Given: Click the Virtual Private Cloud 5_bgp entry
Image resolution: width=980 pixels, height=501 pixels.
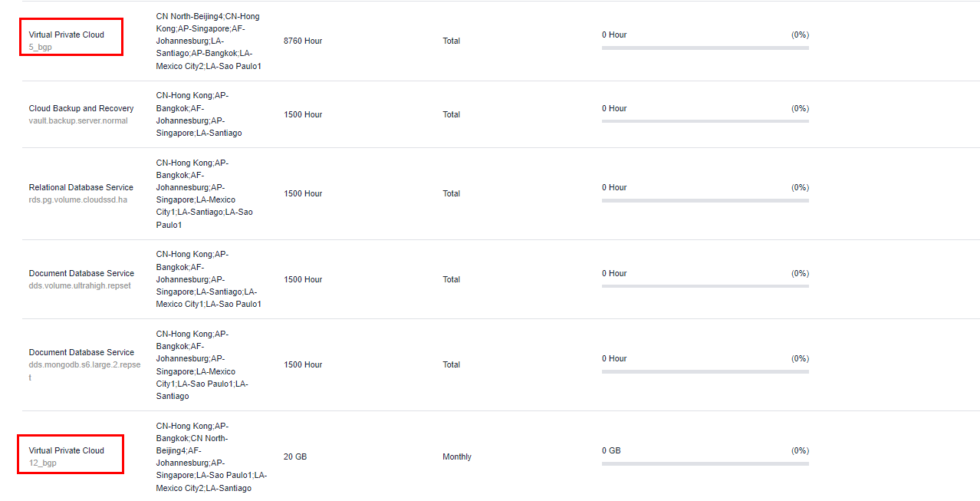Looking at the screenshot, I should (67, 35).
